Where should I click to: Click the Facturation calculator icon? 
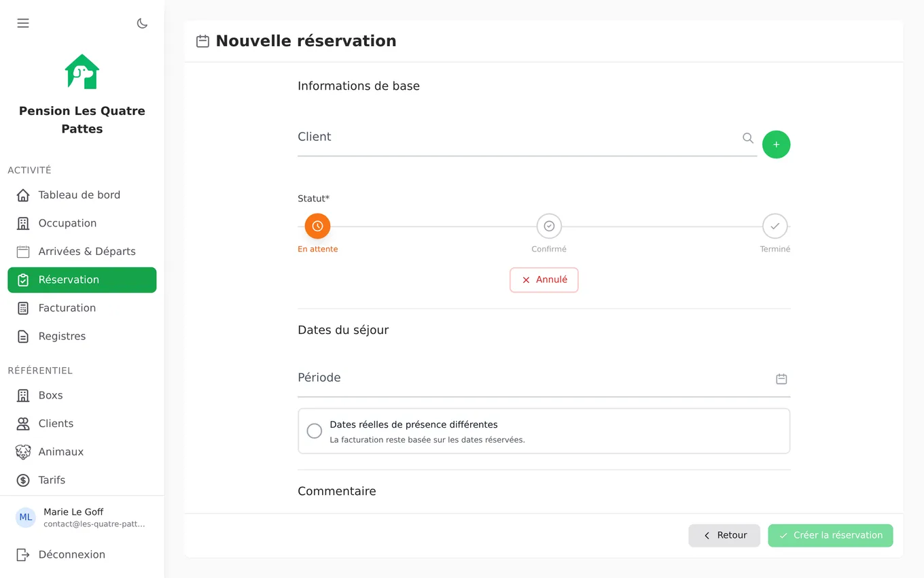point(23,308)
